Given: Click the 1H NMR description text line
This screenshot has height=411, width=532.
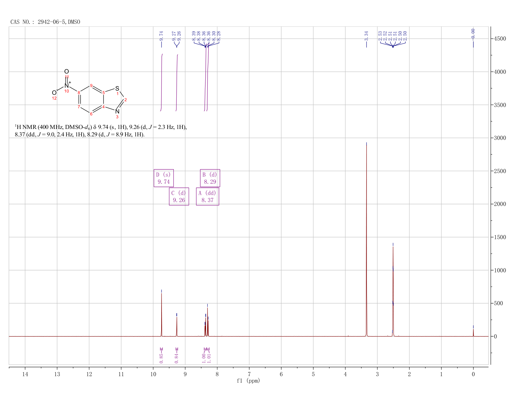Looking at the screenshot, I should [101, 127].
